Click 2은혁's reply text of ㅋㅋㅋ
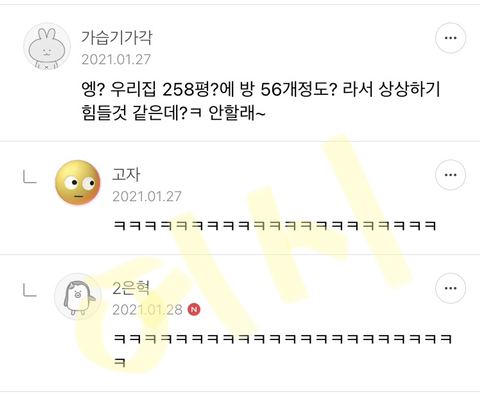The width and height of the screenshot is (480, 402). [283, 350]
